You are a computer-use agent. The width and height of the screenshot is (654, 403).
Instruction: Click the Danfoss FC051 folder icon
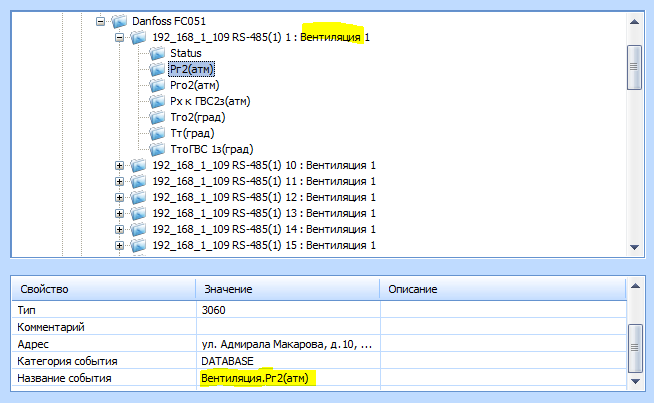click(x=119, y=21)
